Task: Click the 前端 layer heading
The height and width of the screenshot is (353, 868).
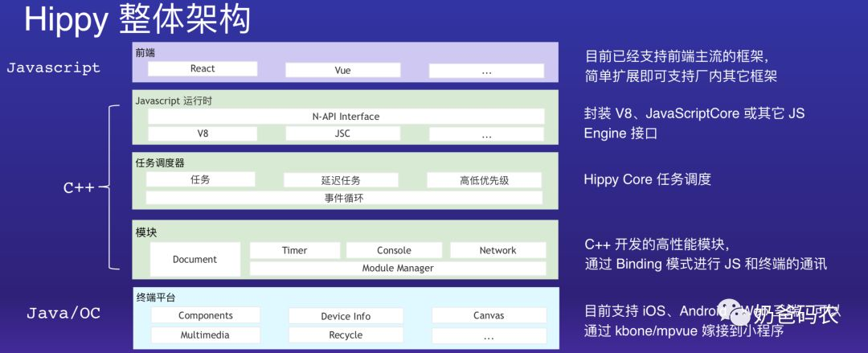Action: pyautogui.click(x=145, y=53)
